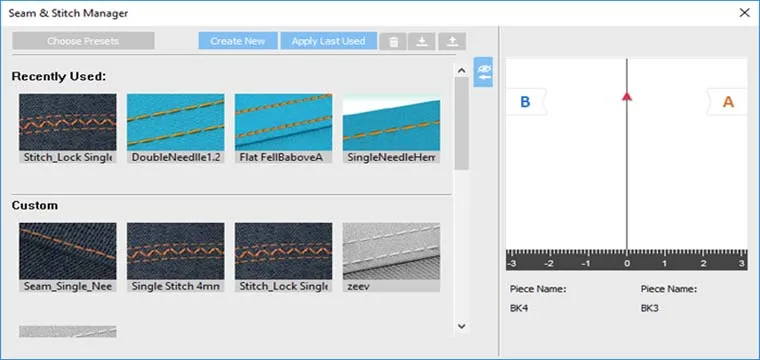This screenshot has width=760, height=360.
Task: Click the export upload arrow icon
Action: coord(452,42)
